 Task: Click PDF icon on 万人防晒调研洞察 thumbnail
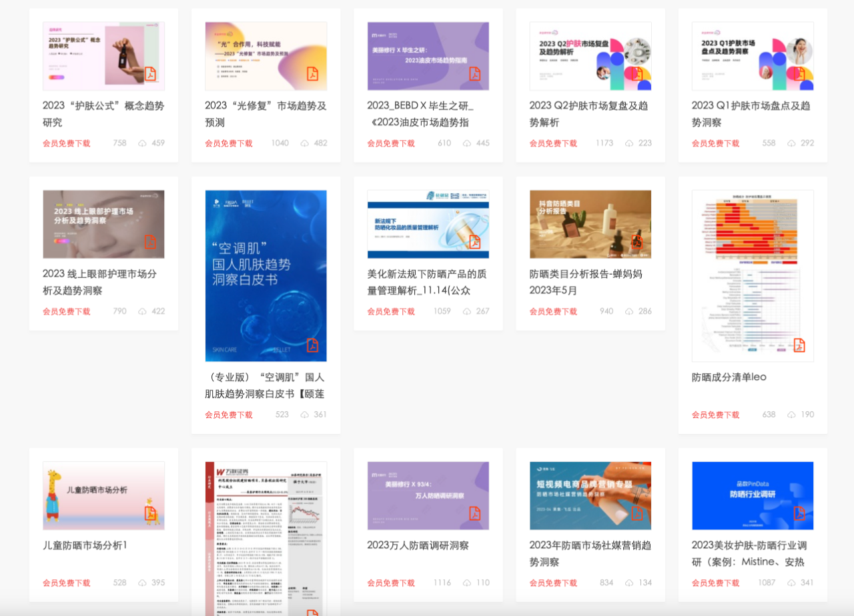475,513
